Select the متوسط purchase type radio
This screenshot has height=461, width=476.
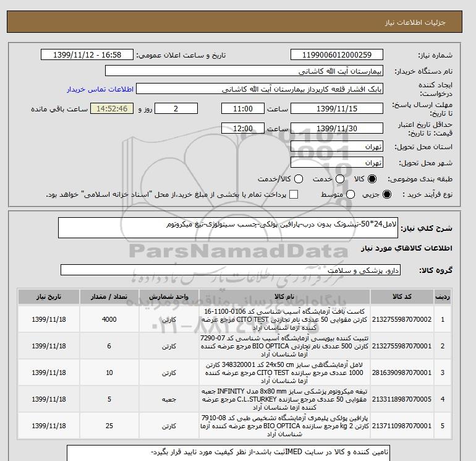coord(351,194)
